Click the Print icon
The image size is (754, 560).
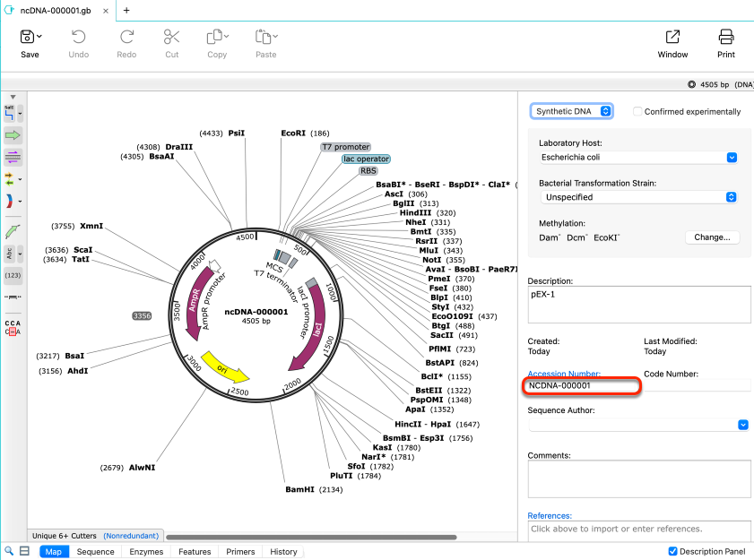click(725, 37)
